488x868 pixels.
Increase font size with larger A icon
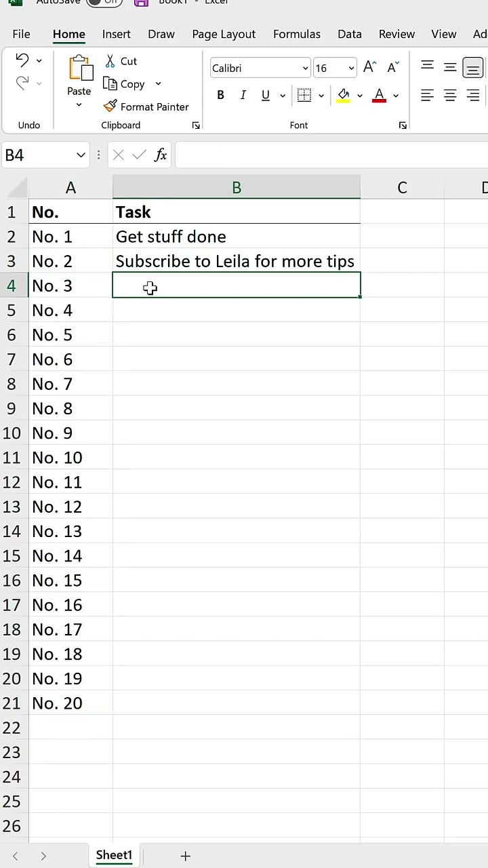click(x=369, y=67)
